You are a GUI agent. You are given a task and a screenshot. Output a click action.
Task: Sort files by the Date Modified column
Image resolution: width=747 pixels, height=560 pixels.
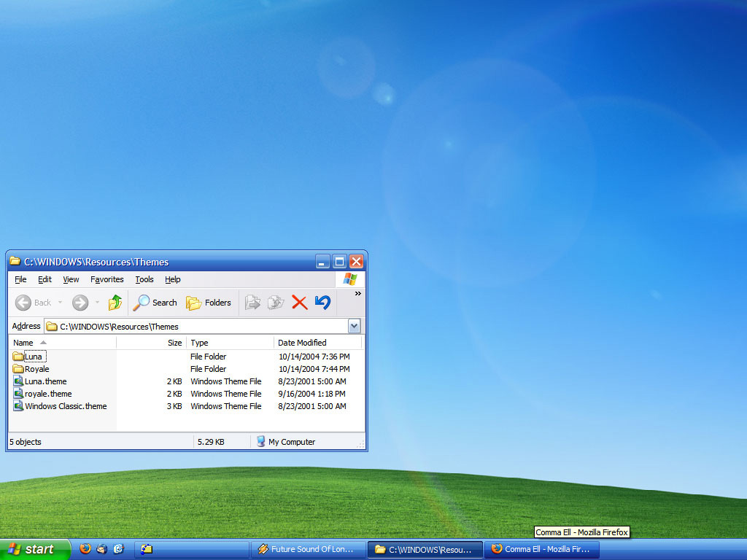click(x=302, y=343)
